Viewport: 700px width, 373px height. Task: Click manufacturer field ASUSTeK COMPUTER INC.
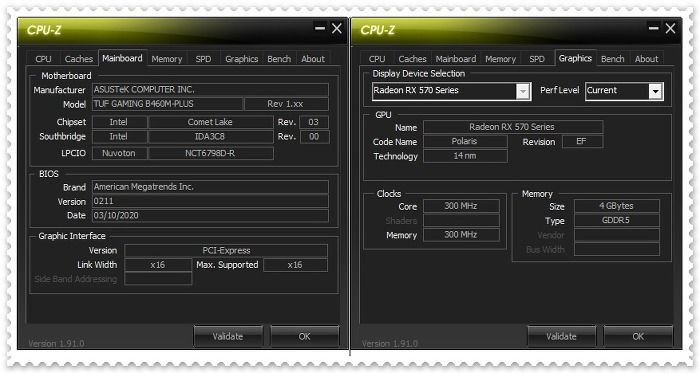[x=210, y=90]
